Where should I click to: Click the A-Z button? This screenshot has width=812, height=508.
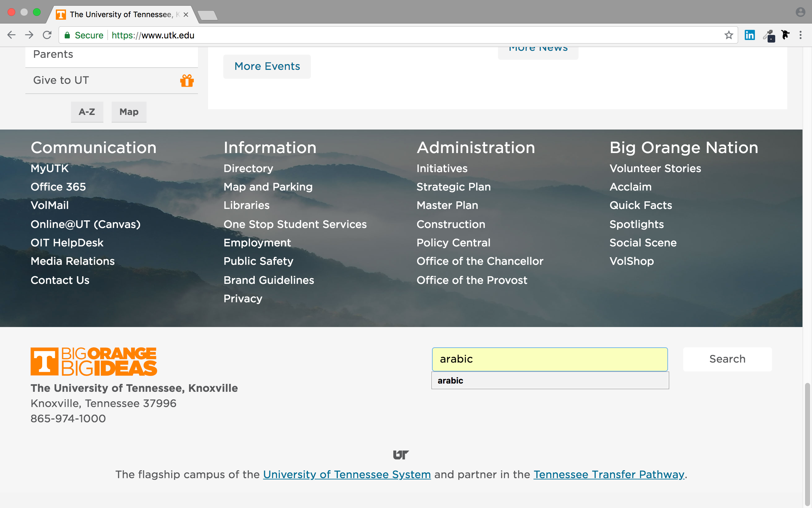pyautogui.click(x=87, y=112)
